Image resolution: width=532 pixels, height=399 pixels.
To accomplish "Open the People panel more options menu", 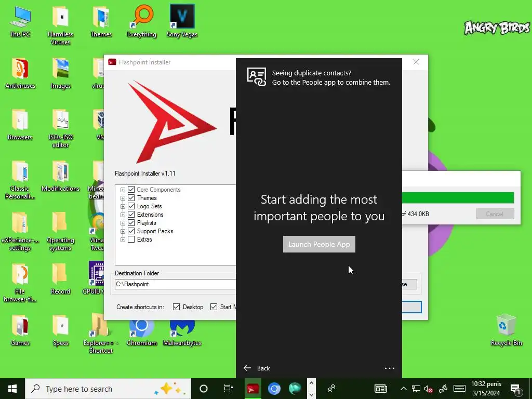I will pyautogui.click(x=390, y=368).
